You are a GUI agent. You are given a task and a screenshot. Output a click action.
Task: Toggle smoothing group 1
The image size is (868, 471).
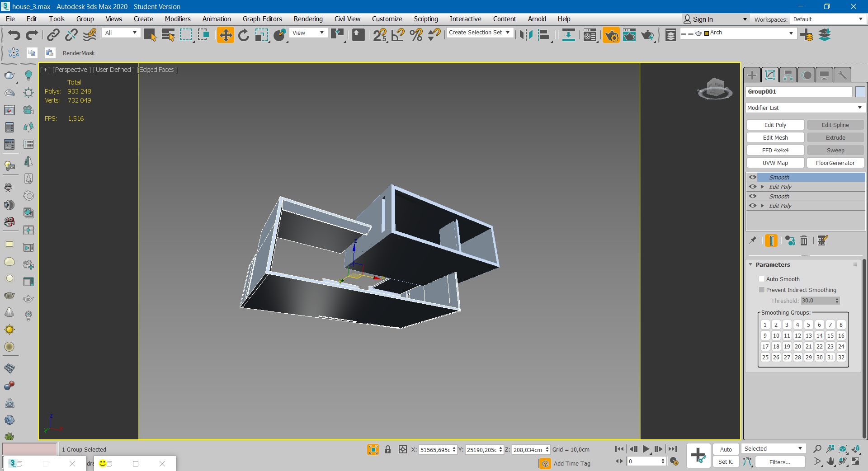point(765,325)
